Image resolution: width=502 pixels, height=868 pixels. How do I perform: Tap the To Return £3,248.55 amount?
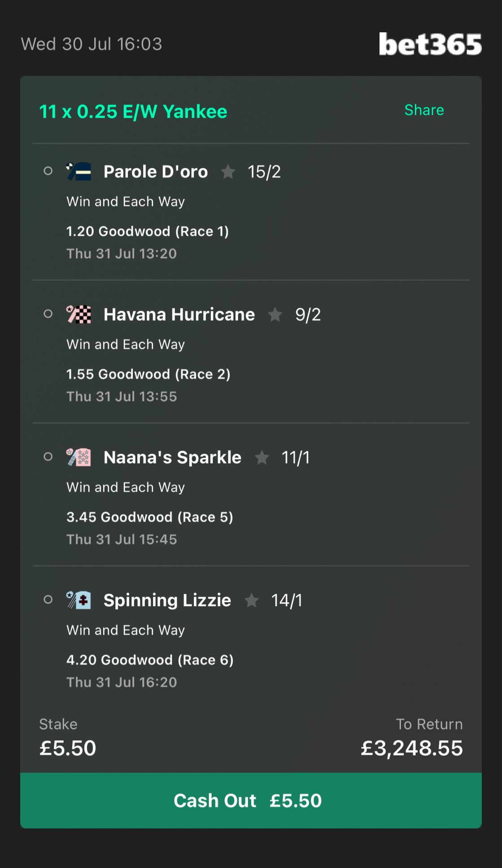coord(411,748)
